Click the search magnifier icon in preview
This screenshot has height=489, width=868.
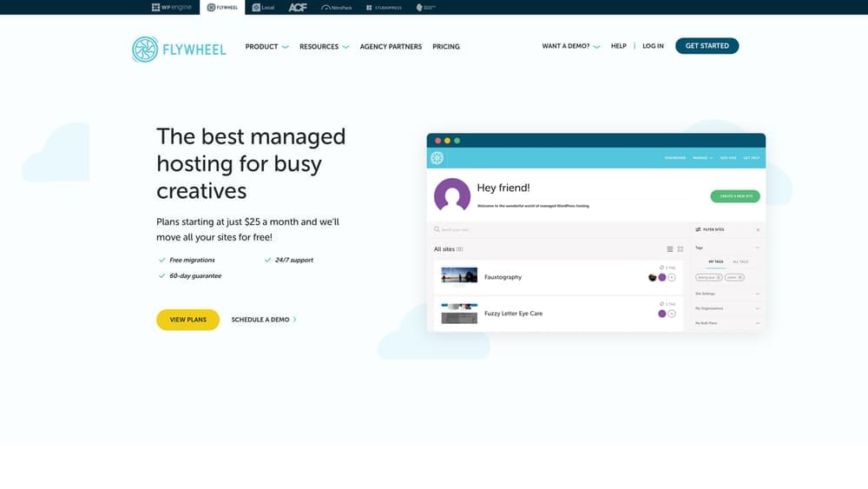(437, 229)
